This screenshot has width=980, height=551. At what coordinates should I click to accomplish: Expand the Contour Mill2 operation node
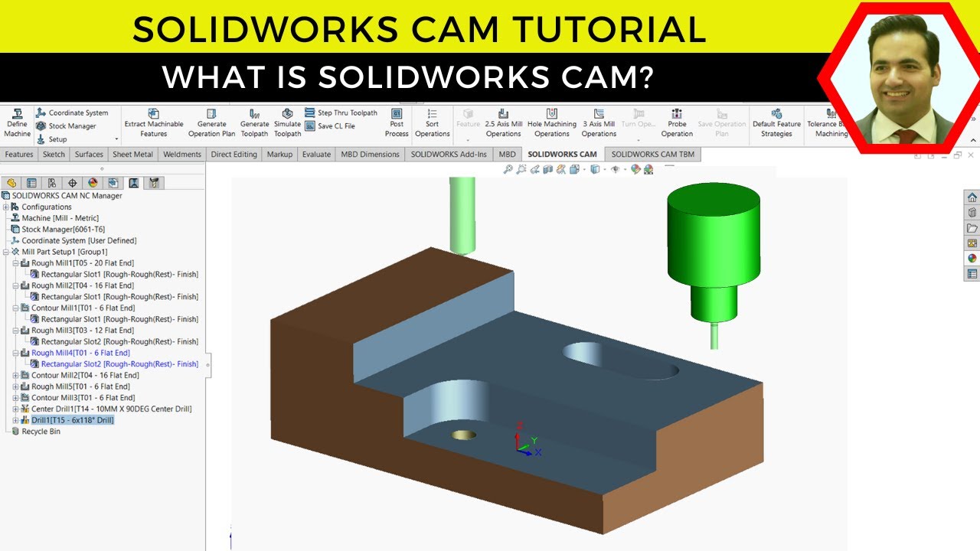point(16,375)
